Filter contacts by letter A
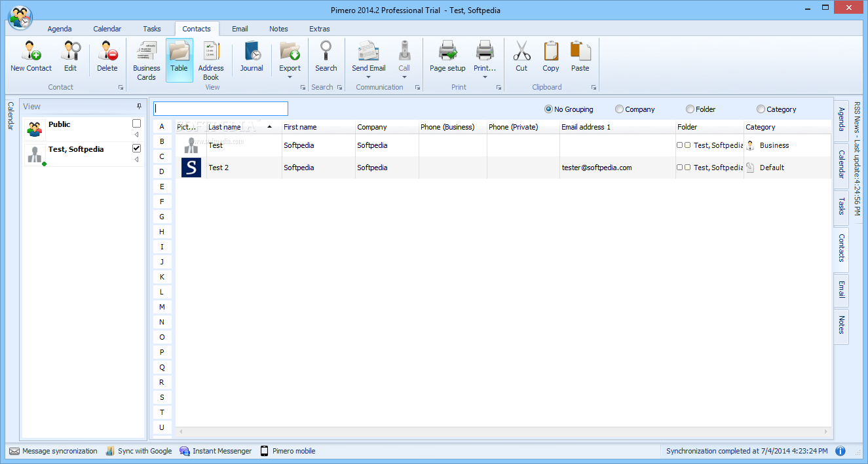This screenshot has height=464, width=868. [162, 126]
